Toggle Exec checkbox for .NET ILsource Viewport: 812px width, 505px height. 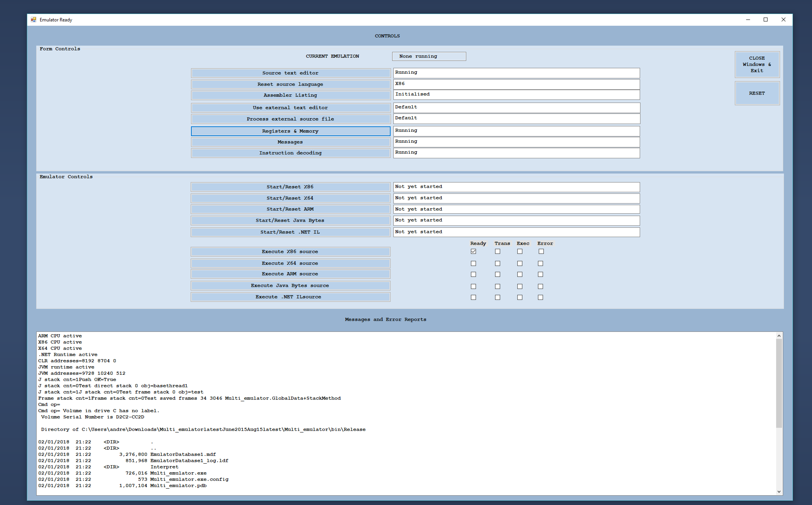[x=520, y=297]
